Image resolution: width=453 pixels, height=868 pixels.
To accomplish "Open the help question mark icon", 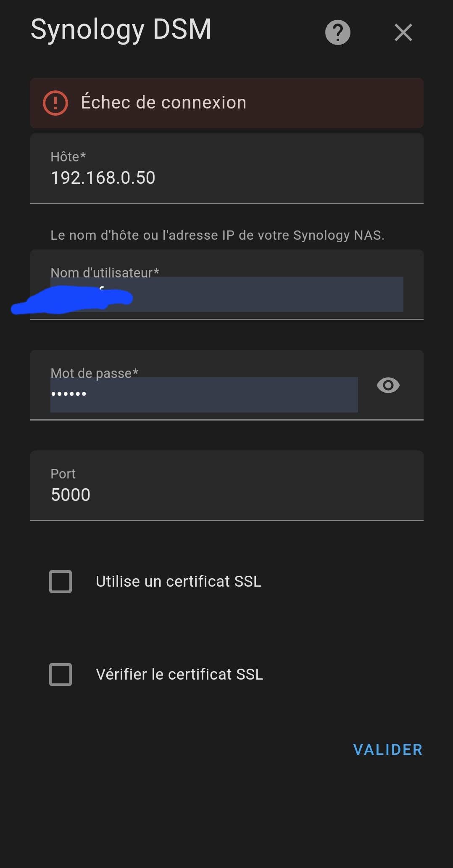I will point(337,32).
